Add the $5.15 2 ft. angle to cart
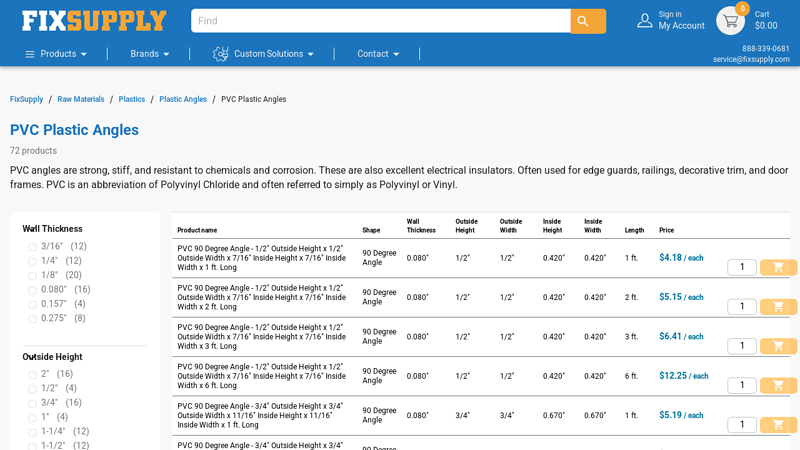Viewport: 800px width, 450px height. tap(778, 306)
